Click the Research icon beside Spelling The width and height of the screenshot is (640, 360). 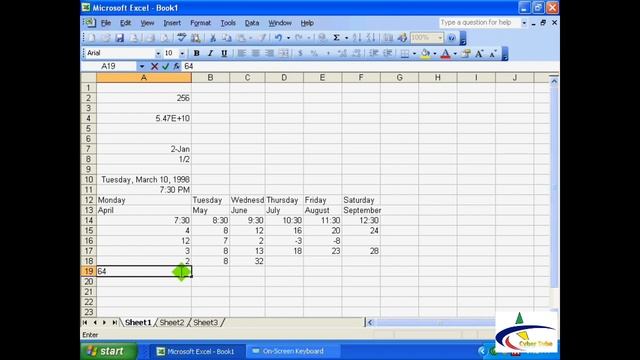[x=196, y=38]
